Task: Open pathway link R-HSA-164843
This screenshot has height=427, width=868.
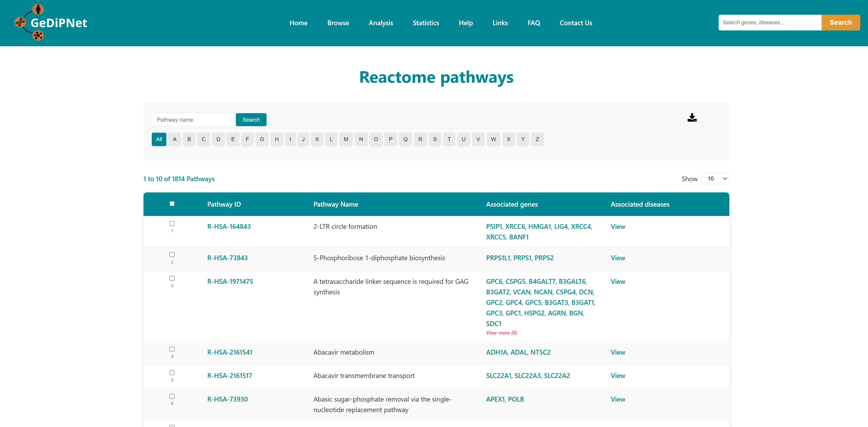Action: click(x=229, y=226)
